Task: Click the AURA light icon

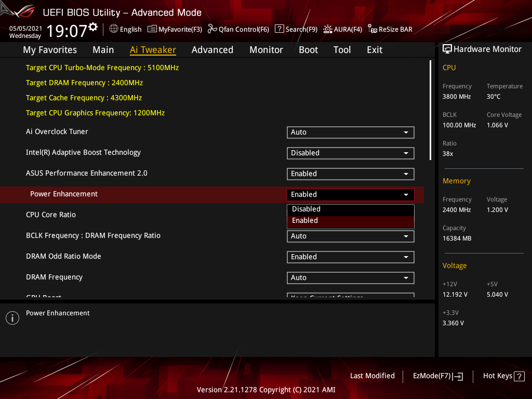Action: tap(327, 29)
